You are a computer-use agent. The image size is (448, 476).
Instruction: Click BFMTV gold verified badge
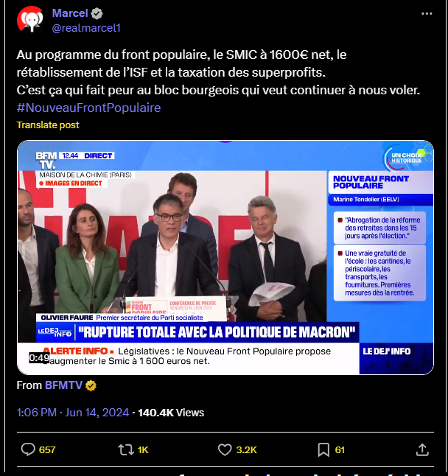(91, 385)
